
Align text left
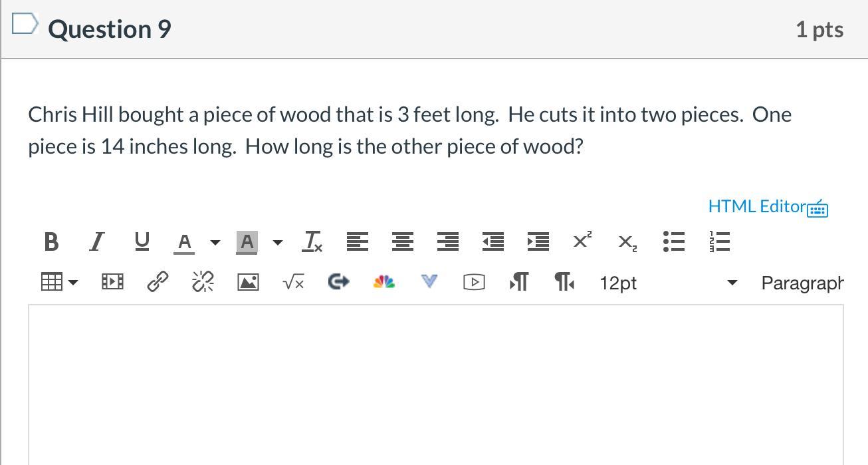point(358,242)
